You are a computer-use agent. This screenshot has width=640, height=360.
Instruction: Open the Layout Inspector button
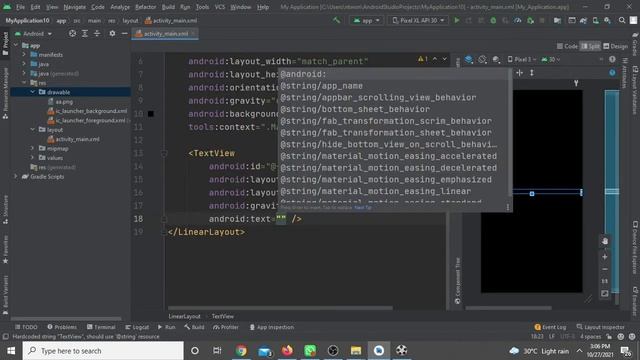600,327
